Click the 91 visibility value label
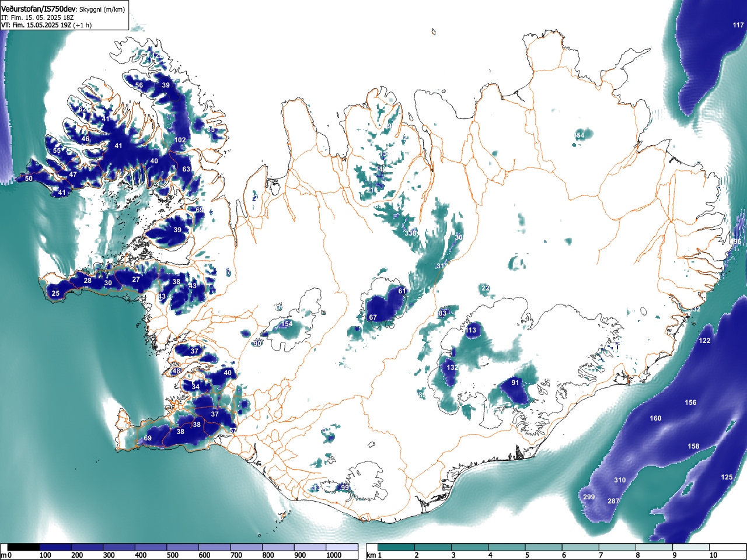 click(515, 383)
